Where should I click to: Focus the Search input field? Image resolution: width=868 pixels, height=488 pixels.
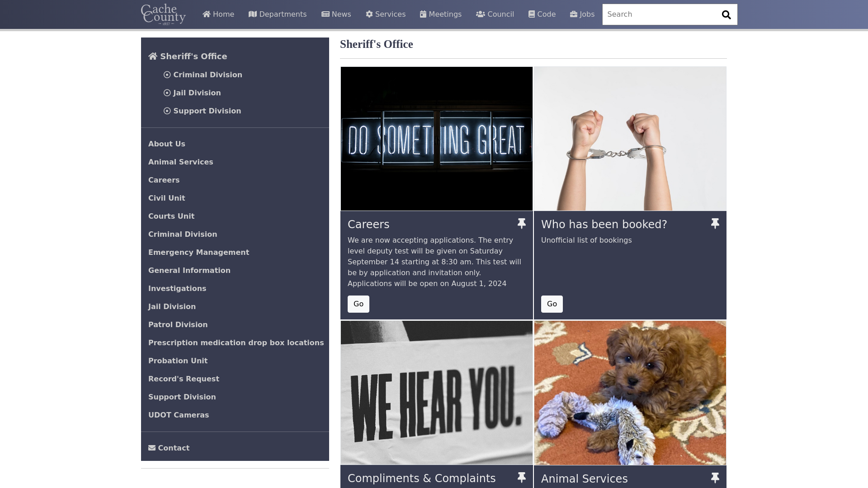[659, 14]
